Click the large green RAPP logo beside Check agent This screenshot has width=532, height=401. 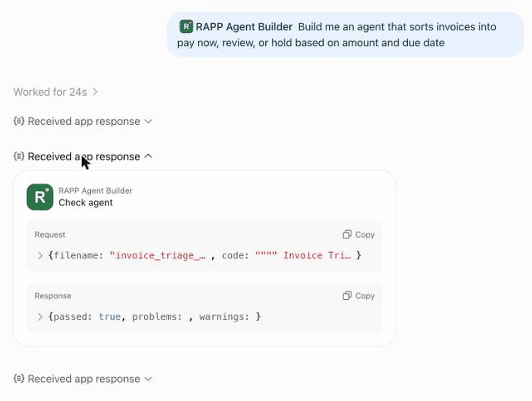40,197
